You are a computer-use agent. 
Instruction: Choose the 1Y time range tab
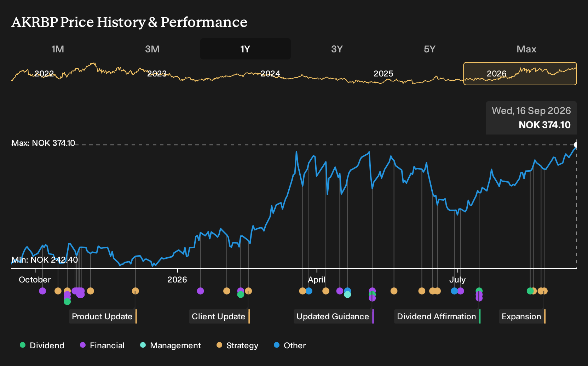246,49
